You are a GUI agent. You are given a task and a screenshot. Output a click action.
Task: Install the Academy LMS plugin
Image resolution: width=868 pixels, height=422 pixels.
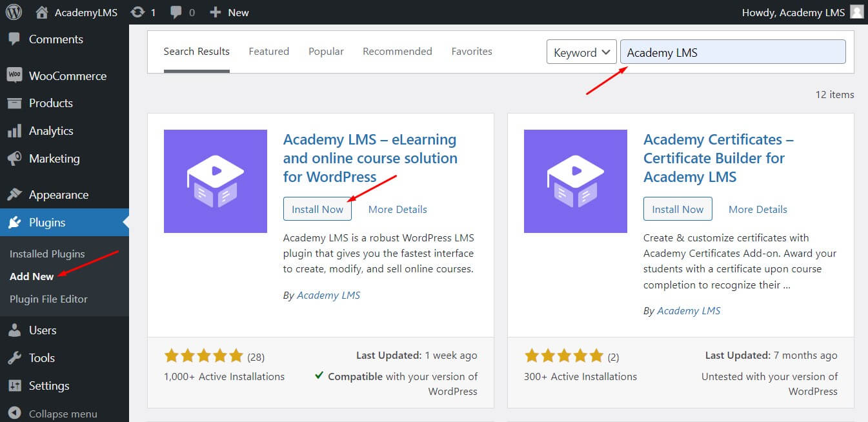[x=318, y=208]
